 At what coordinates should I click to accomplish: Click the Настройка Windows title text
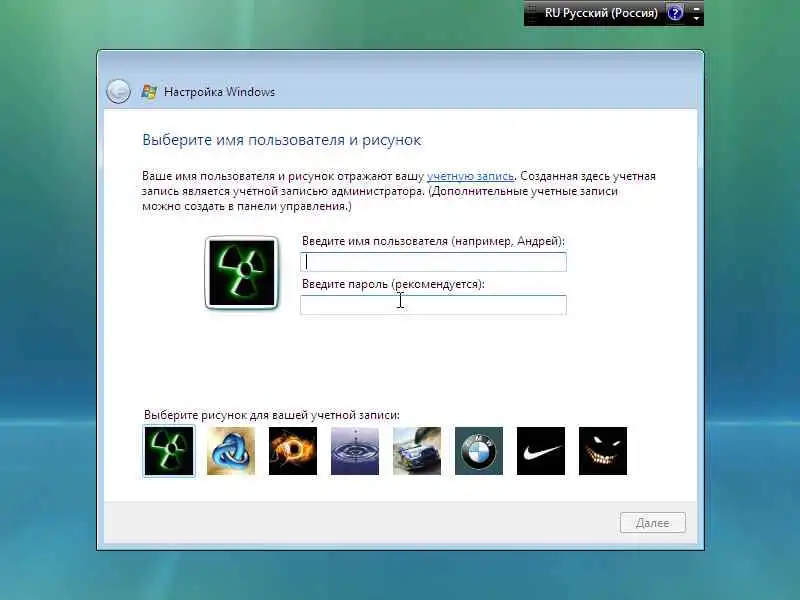pos(219,92)
